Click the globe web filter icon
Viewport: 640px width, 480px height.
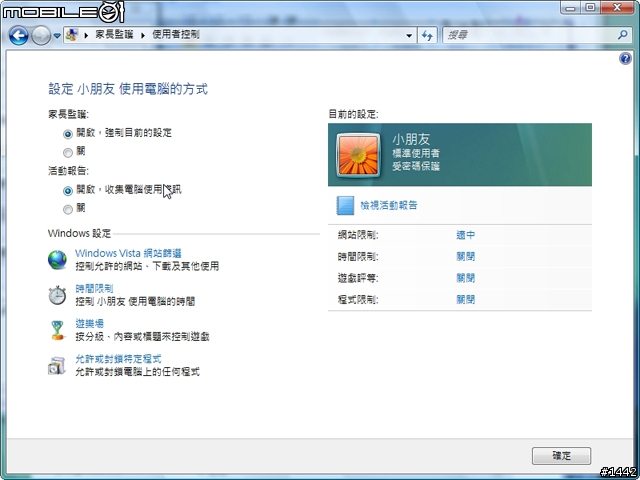point(57,260)
